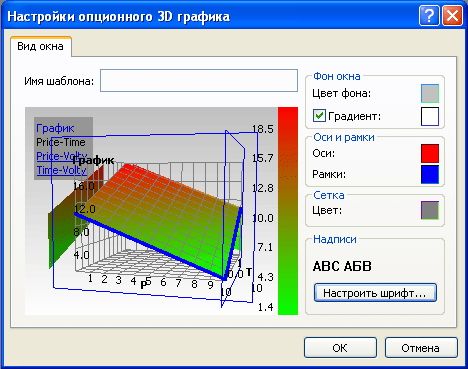
Task: Open the Time-Volty link
Action: tap(62, 170)
